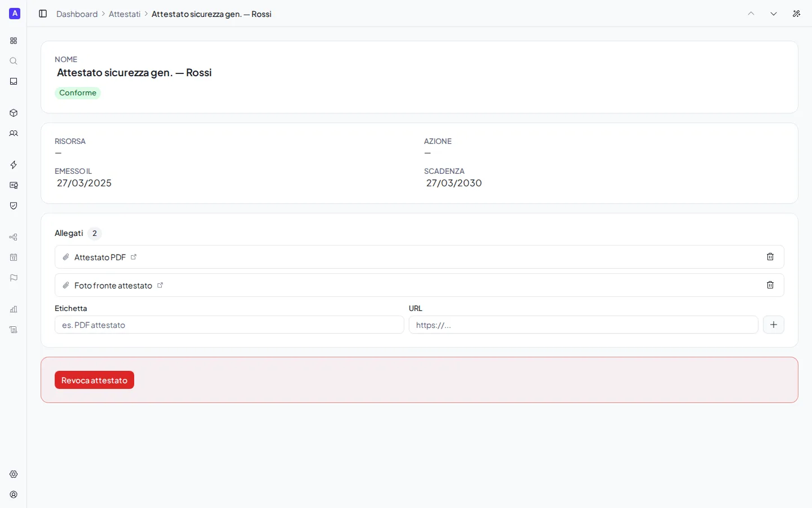Add attachment with the plus button
Screen dimensions: 812x508
click(774, 325)
